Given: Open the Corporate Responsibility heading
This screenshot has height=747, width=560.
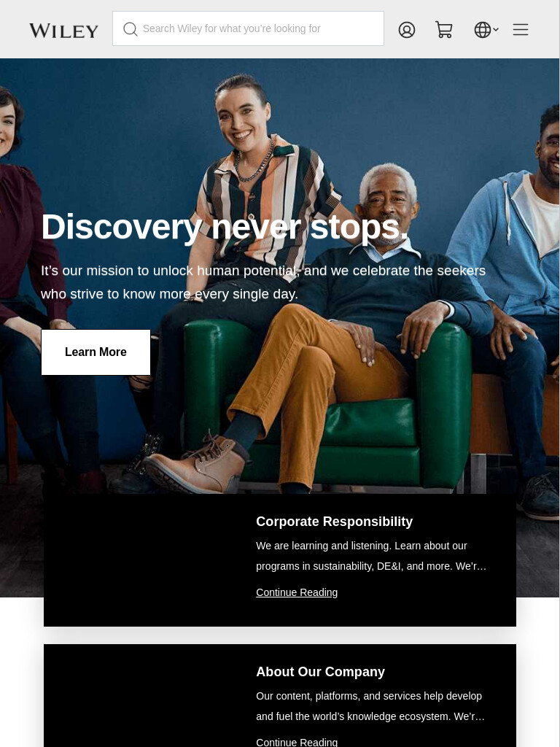Looking at the screenshot, I should 334,522.
